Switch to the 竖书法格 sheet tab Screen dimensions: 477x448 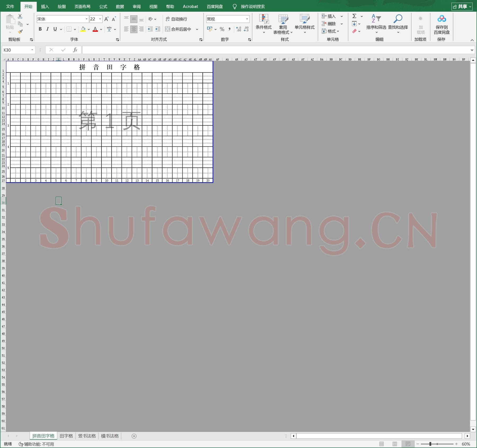(87, 436)
